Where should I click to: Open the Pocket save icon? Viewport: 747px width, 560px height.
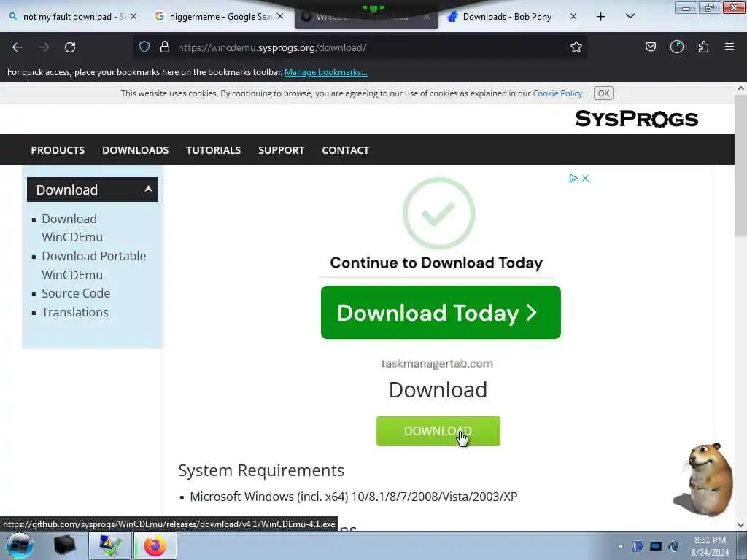(650, 47)
